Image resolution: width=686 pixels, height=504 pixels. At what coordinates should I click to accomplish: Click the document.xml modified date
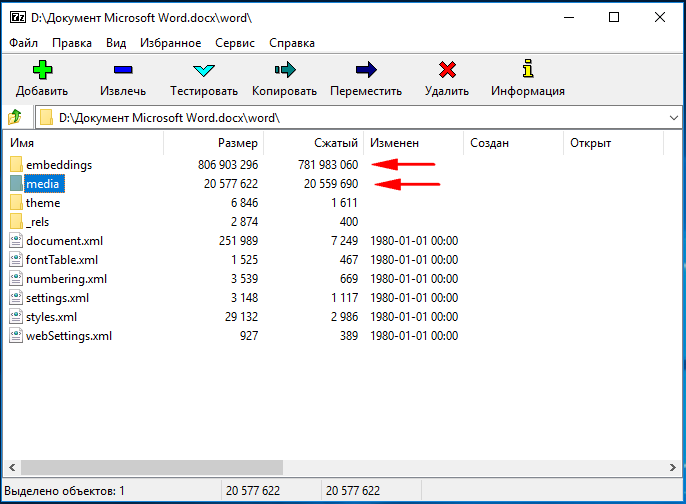coord(414,241)
